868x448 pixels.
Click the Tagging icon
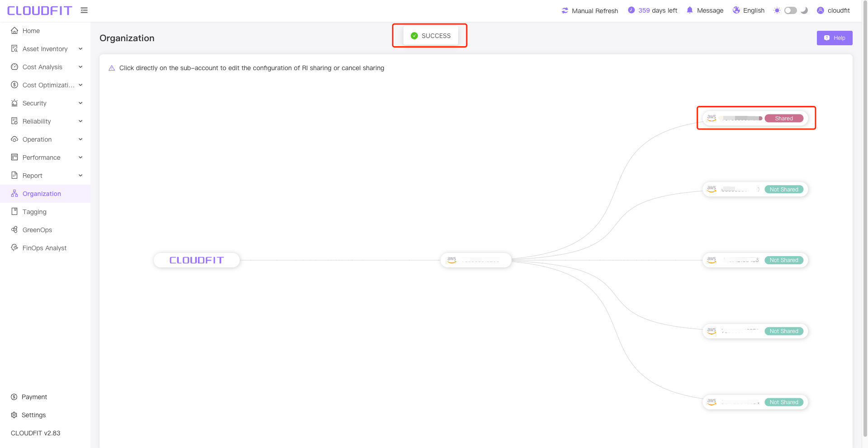14,211
